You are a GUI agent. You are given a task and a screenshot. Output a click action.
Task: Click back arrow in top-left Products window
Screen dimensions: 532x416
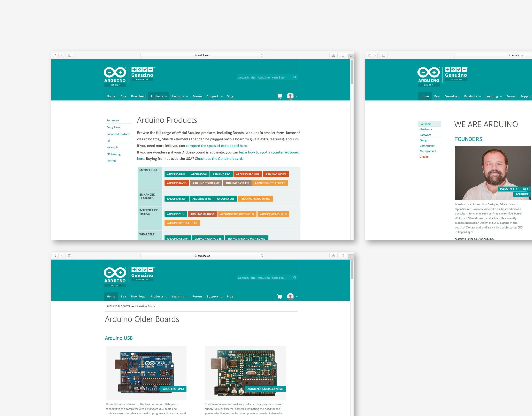55,55
